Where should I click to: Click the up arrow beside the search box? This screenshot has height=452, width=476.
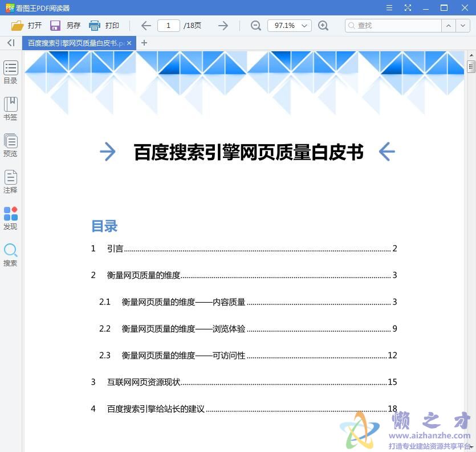click(450, 26)
